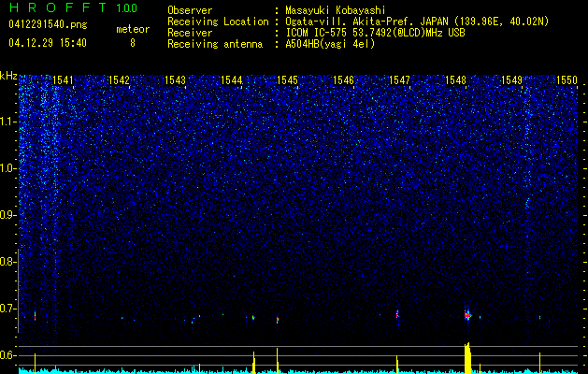Click the 'Observer' label

tap(190, 10)
